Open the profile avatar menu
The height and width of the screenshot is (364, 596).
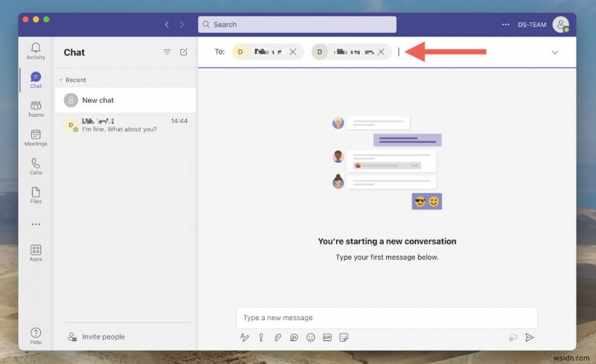tap(561, 25)
